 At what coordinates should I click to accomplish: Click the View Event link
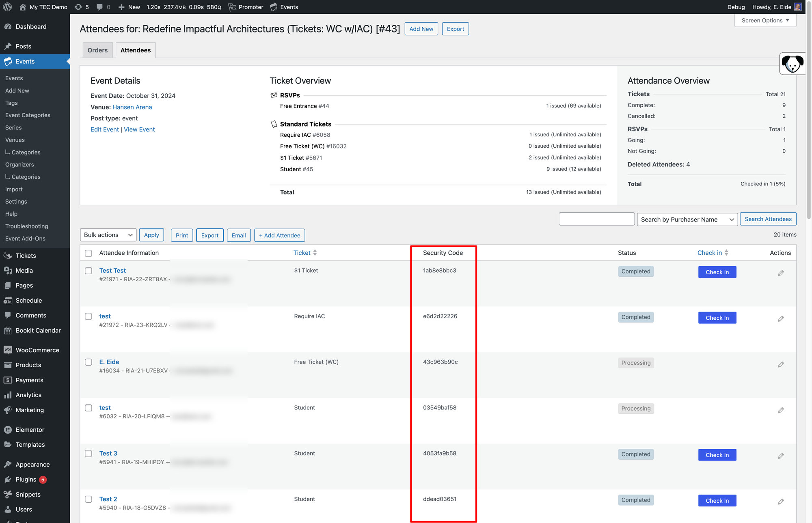pyautogui.click(x=139, y=129)
